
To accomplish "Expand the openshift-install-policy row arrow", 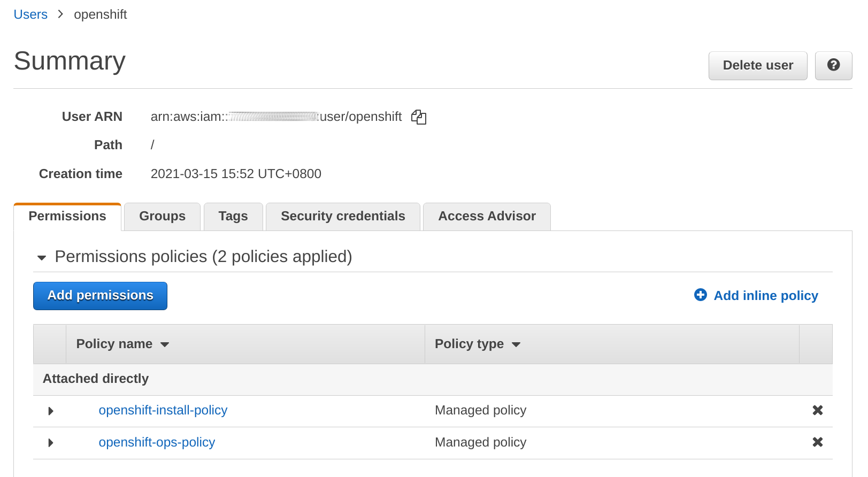I will (51, 411).
